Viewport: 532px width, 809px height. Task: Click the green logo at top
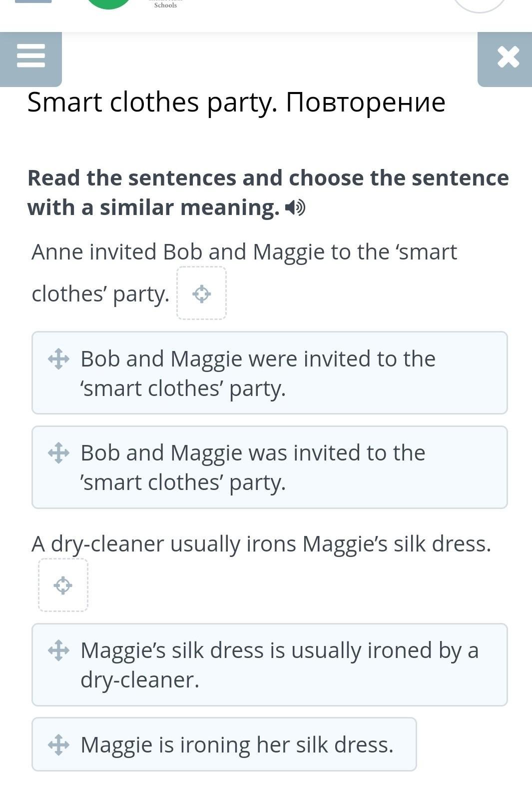click(x=108, y=4)
